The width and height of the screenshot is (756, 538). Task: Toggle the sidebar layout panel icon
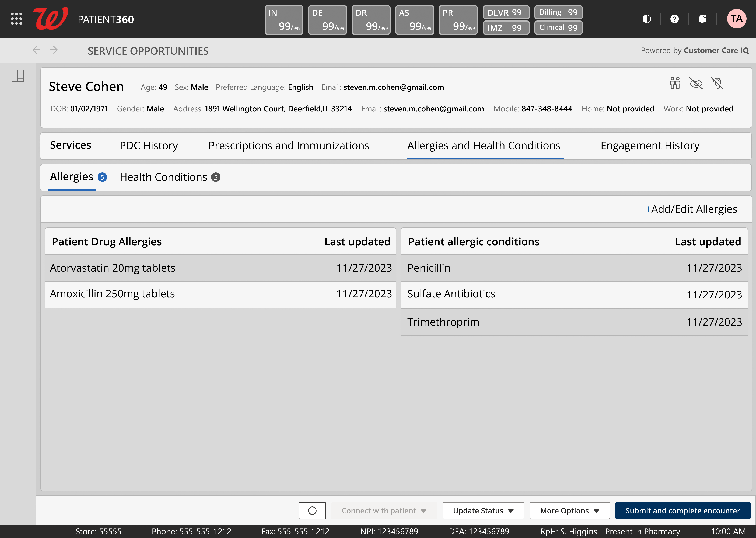click(17, 75)
